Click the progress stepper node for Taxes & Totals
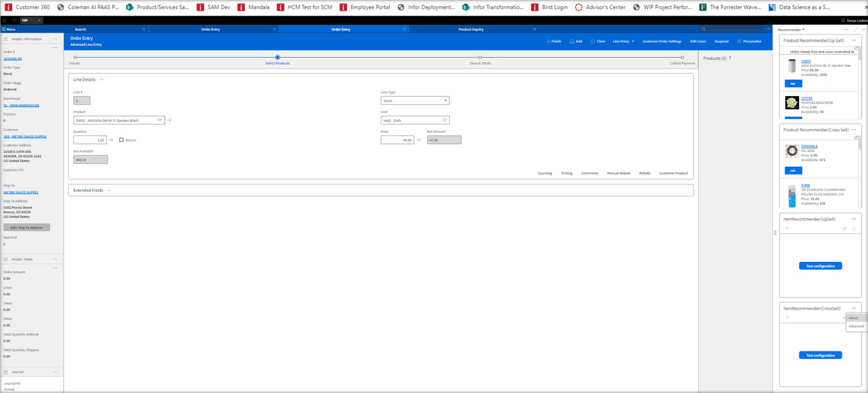 [x=479, y=57]
